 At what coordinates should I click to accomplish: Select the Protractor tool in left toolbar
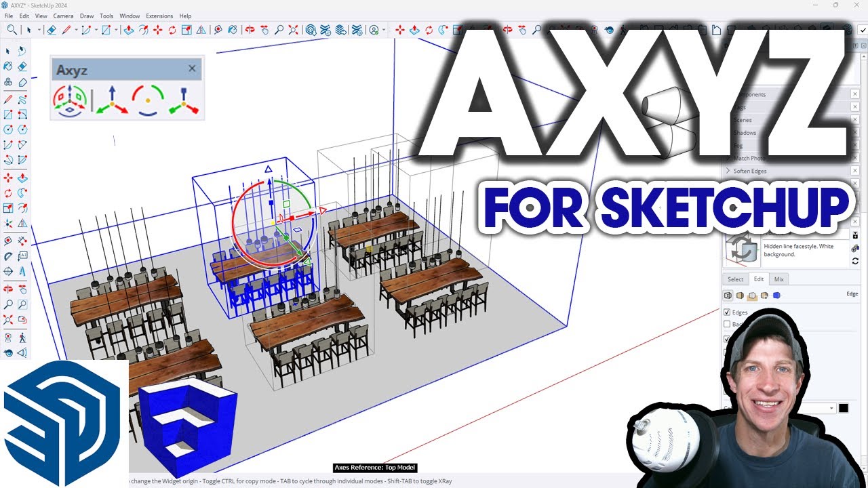pyautogui.click(x=7, y=256)
